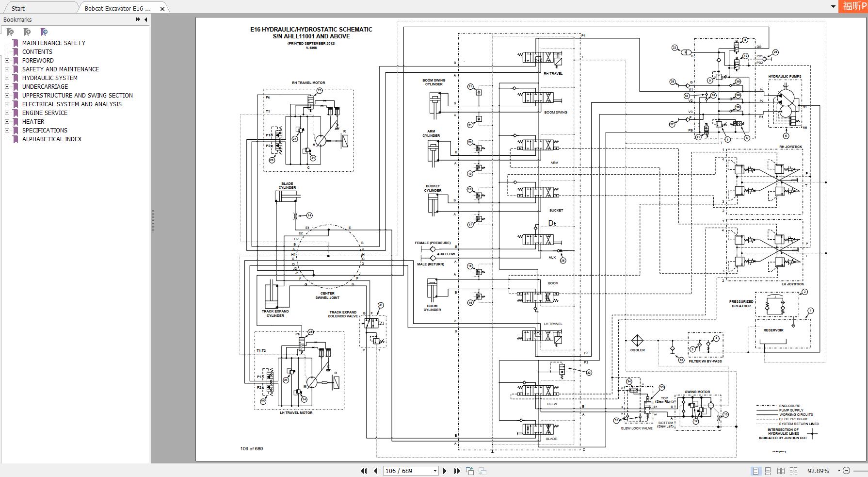Enable single page view mode
This screenshot has width=868, height=477.
tap(755, 471)
